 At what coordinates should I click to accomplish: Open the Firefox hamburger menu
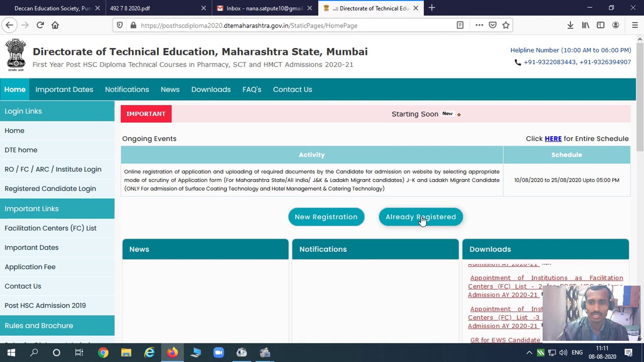coord(635,25)
